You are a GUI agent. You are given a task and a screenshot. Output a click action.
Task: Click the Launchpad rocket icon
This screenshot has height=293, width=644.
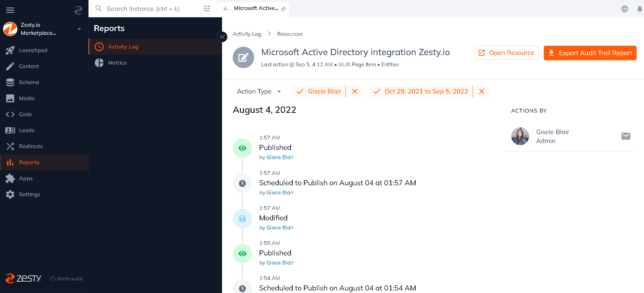click(x=10, y=50)
